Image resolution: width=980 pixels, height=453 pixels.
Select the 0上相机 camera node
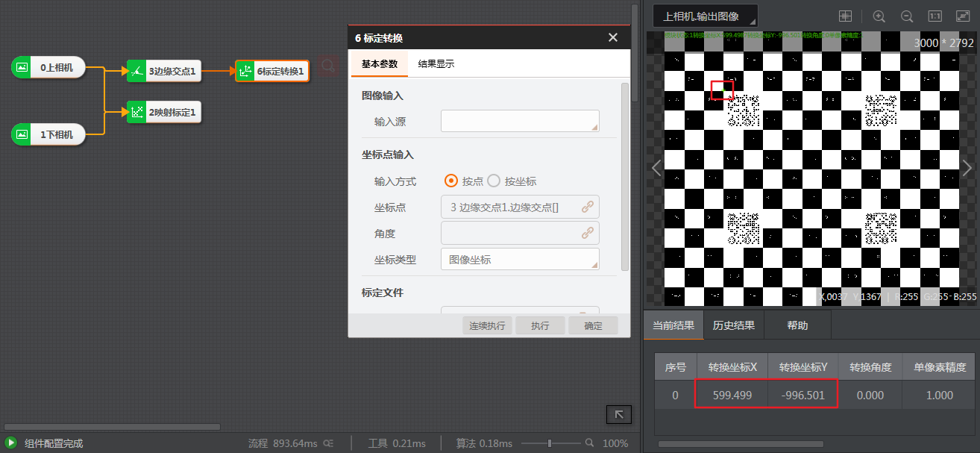48,67
